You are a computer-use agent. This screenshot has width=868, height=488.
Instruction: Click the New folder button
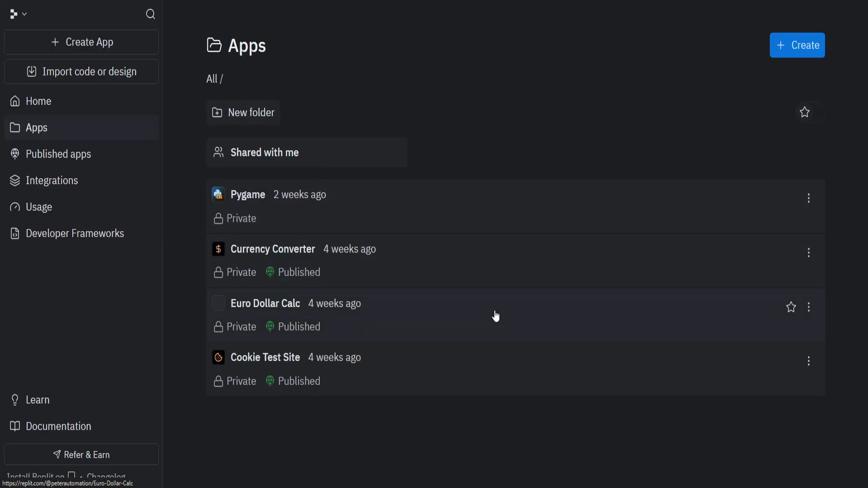tap(243, 113)
